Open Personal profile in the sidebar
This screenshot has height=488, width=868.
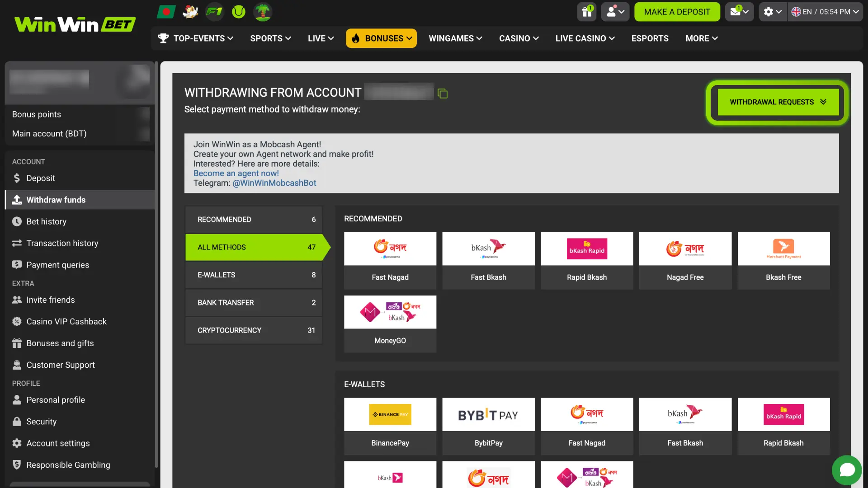[80, 400]
